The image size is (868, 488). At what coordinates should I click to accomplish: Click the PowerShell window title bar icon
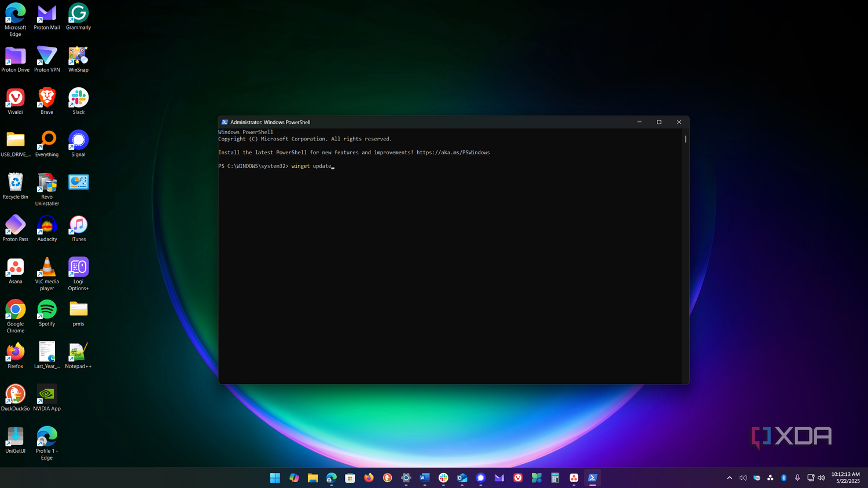coord(225,122)
